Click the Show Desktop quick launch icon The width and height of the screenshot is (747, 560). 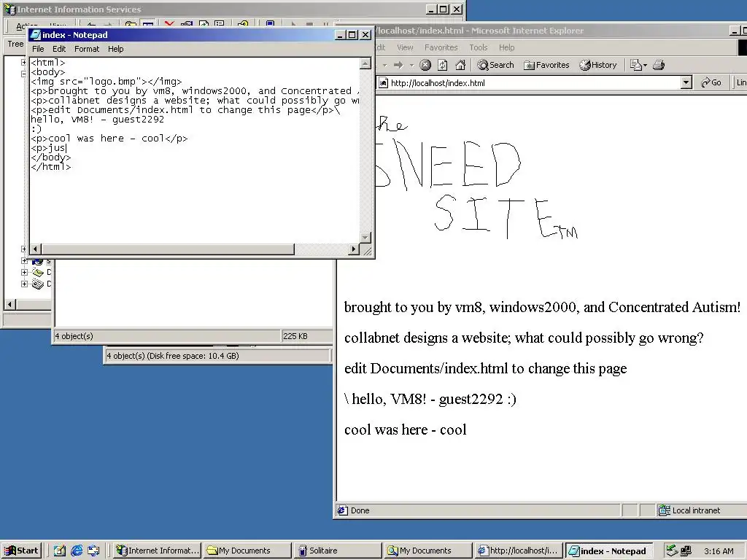click(60, 551)
